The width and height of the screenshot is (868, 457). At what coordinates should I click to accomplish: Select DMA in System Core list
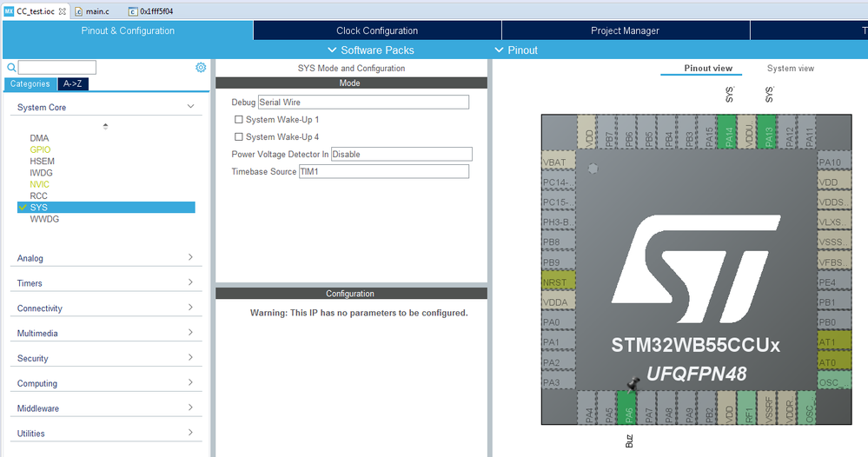tap(39, 138)
